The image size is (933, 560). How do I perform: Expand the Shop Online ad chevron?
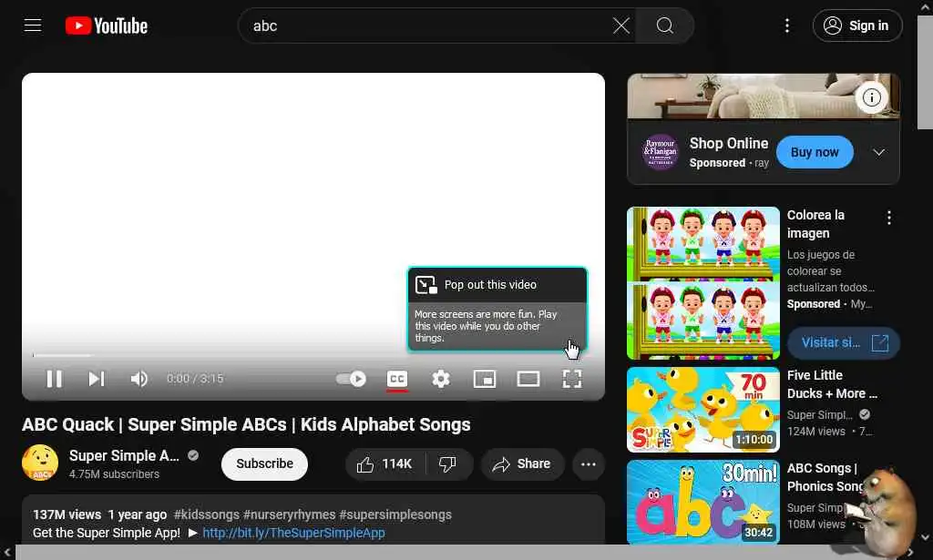(x=878, y=152)
